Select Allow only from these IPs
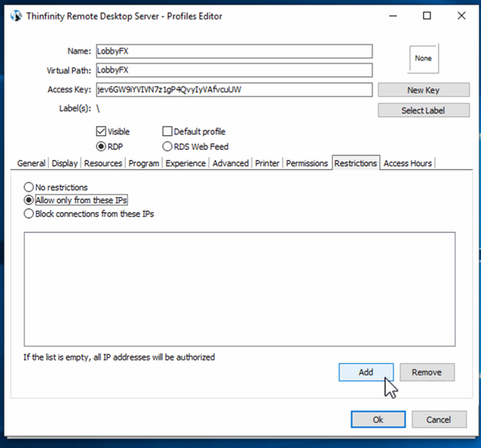Image resolution: width=481 pixels, height=448 pixels. (x=29, y=200)
